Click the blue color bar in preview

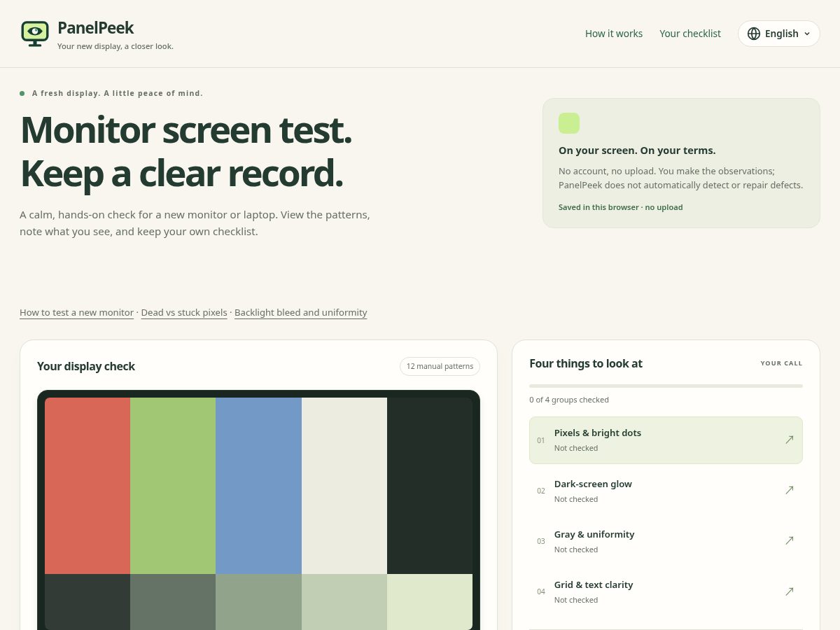(258, 486)
